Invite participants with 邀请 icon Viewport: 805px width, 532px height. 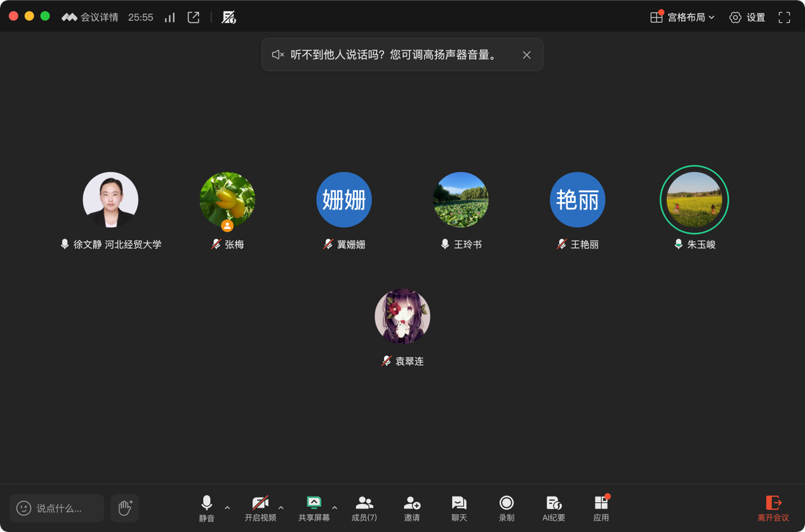[x=411, y=508]
